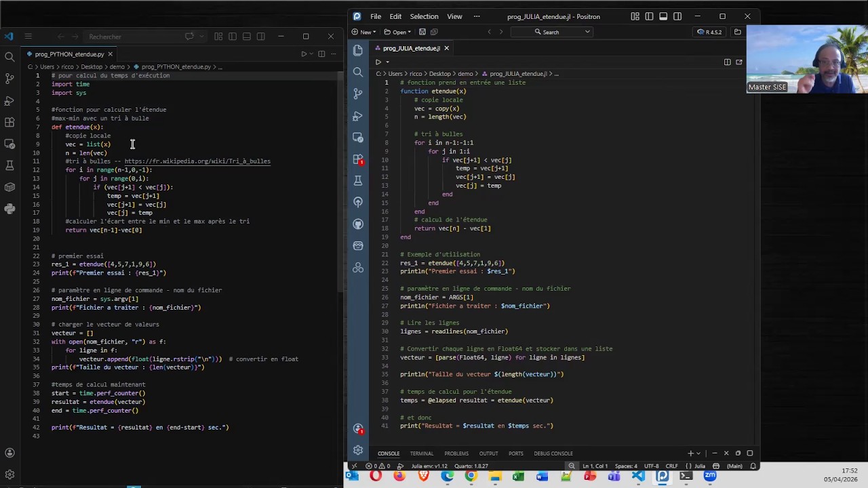Open the hamburger menu in VS Code
The height and width of the screenshot is (488, 868).
[28, 37]
